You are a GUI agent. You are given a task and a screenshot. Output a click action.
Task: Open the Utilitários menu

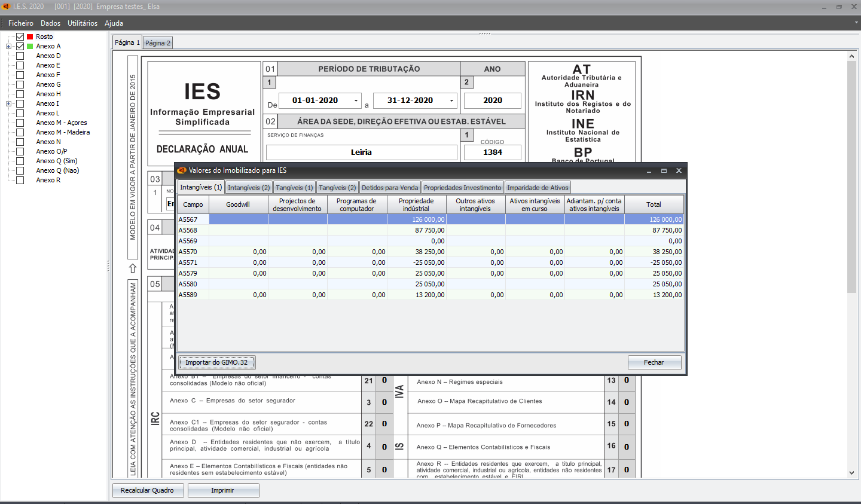[x=83, y=23]
